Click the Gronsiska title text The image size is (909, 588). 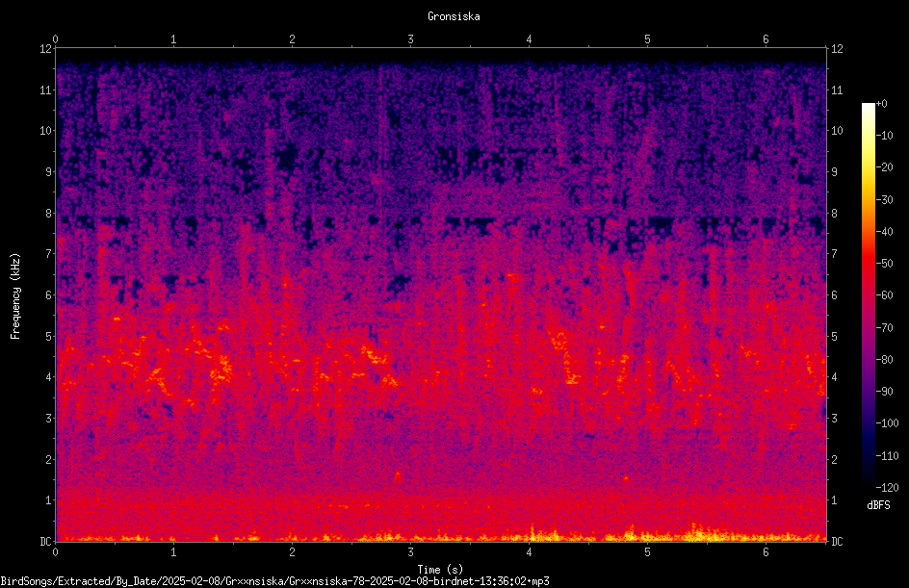(x=454, y=16)
